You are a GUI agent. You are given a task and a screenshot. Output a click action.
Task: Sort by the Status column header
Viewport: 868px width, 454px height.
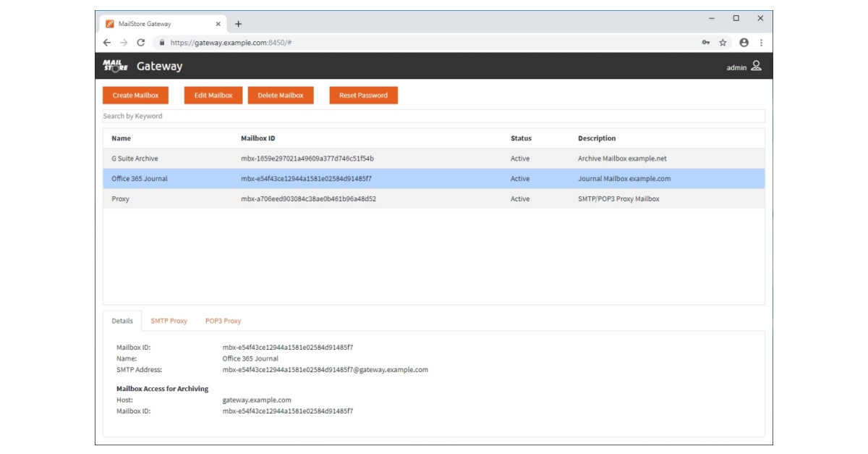coord(521,138)
